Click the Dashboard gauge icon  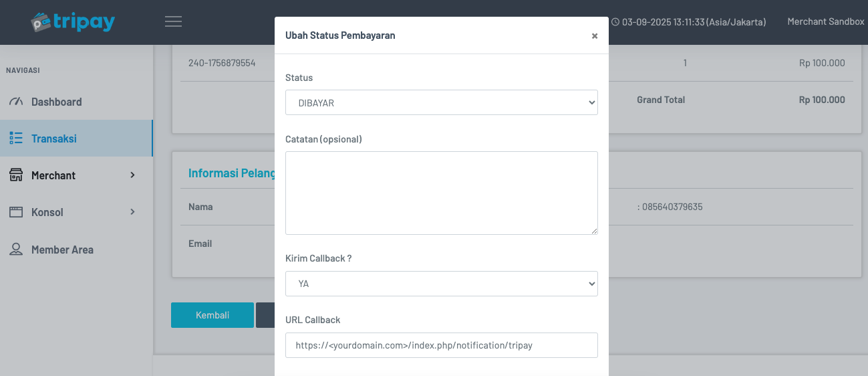(x=16, y=102)
